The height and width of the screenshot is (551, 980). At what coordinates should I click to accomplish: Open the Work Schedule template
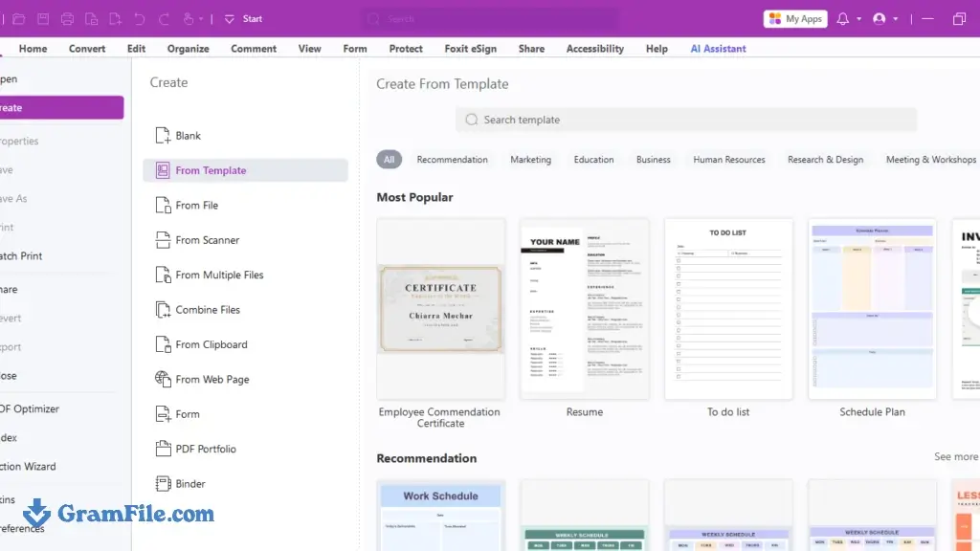click(x=440, y=516)
